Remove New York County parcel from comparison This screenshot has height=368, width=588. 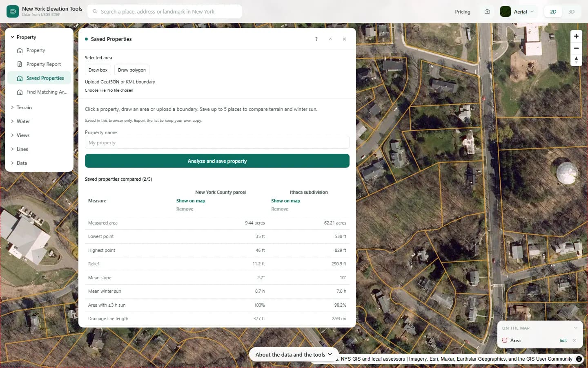[185, 209]
